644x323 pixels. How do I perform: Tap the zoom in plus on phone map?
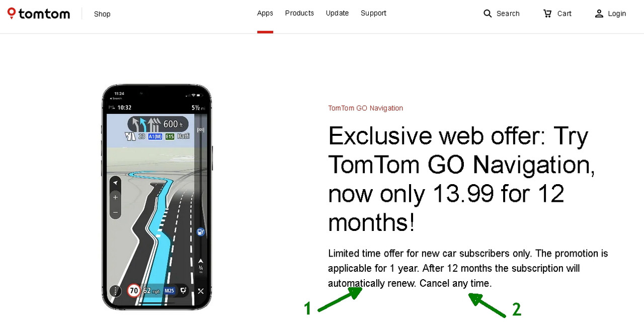click(115, 197)
